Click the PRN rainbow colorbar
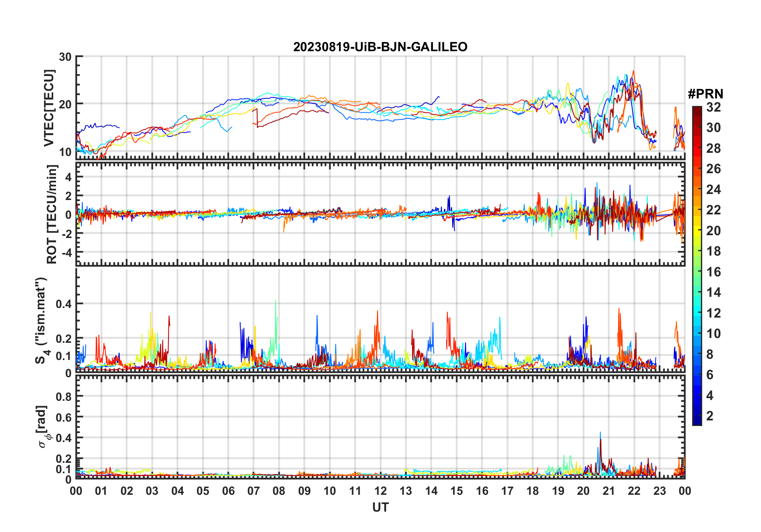This screenshot has width=761, height=532. (697, 266)
